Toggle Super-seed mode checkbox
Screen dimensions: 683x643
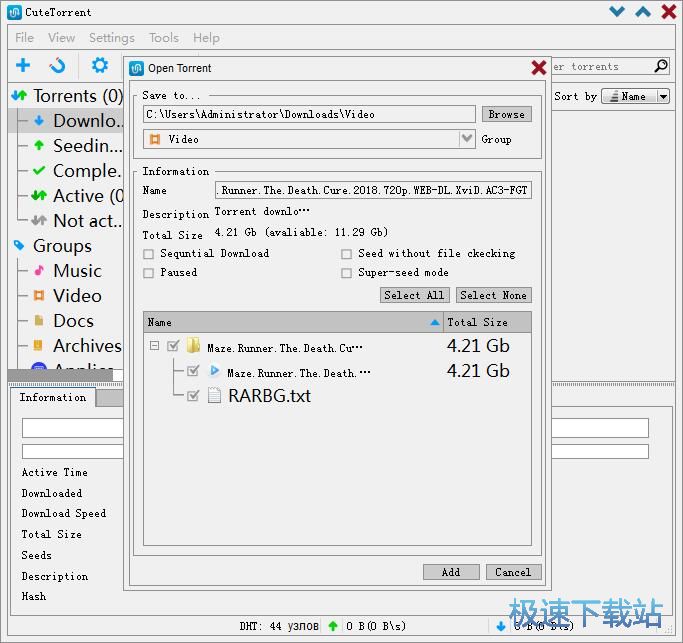coord(347,273)
